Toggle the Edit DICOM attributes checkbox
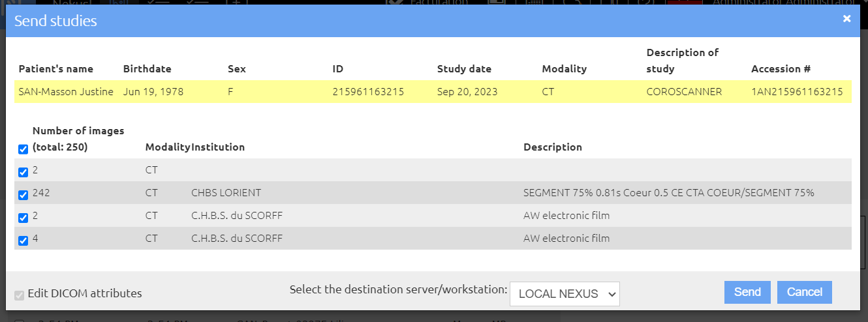 19,295
